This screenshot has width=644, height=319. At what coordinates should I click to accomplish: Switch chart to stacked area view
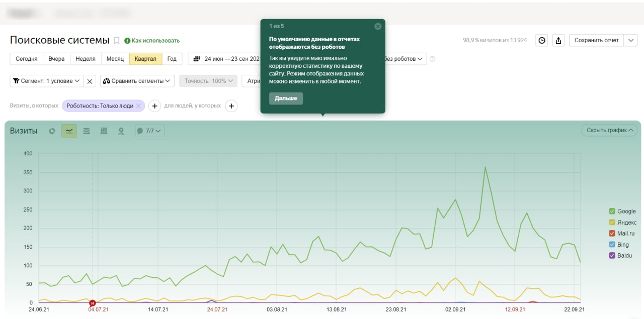[x=87, y=131]
